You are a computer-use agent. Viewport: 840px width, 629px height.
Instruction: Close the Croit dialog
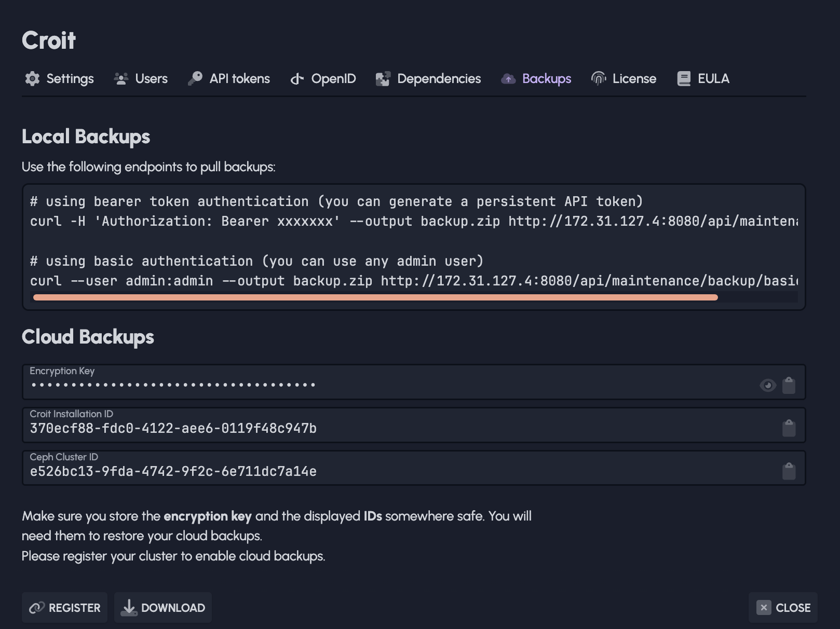[x=783, y=608]
